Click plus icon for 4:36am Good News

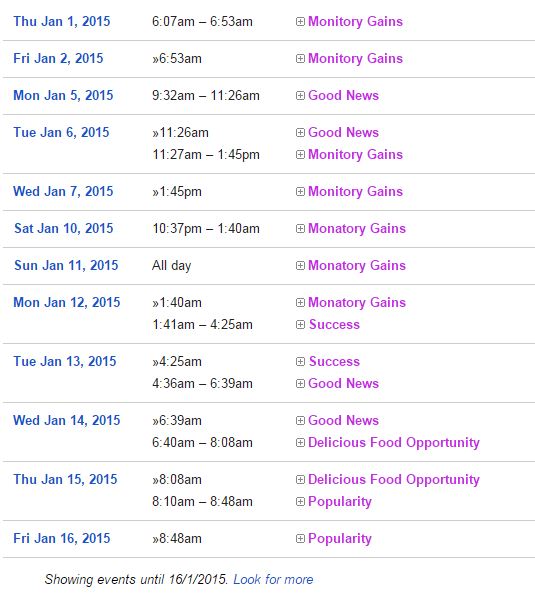pyautogui.click(x=300, y=384)
